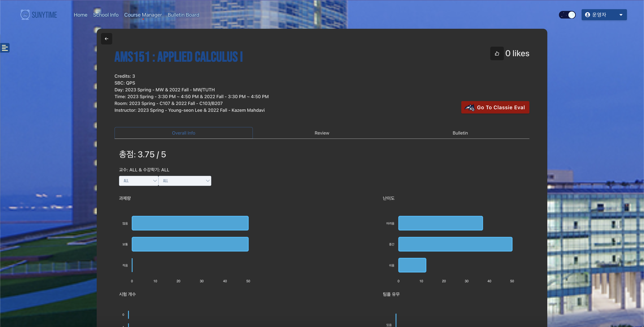Viewport: 644px width, 327px height.
Task: Click the 중간 difficulty bar
Action: (455, 244)
